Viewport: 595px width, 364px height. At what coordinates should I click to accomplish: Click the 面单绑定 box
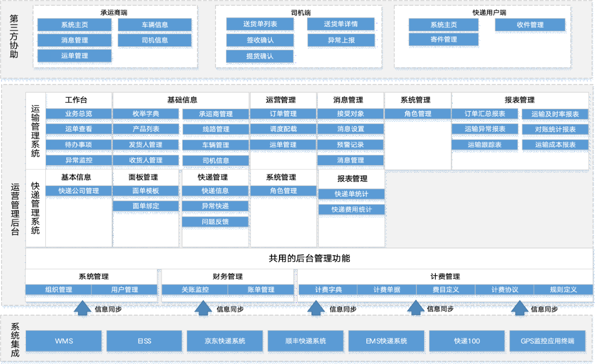click(146, 206)
